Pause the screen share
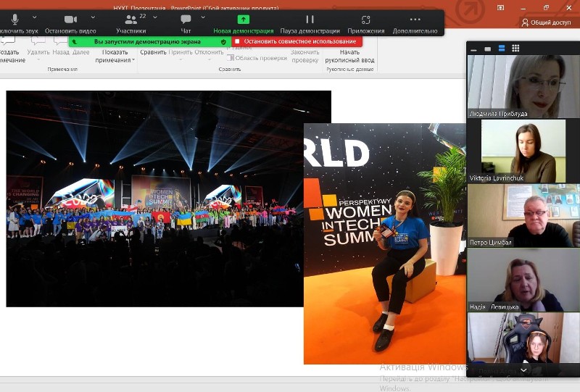 pyautogui.click(x=310, y=20)
